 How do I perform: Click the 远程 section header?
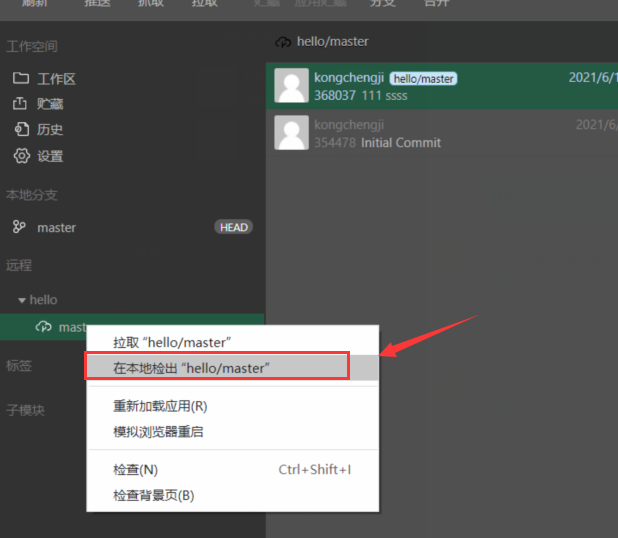[19, 265]
